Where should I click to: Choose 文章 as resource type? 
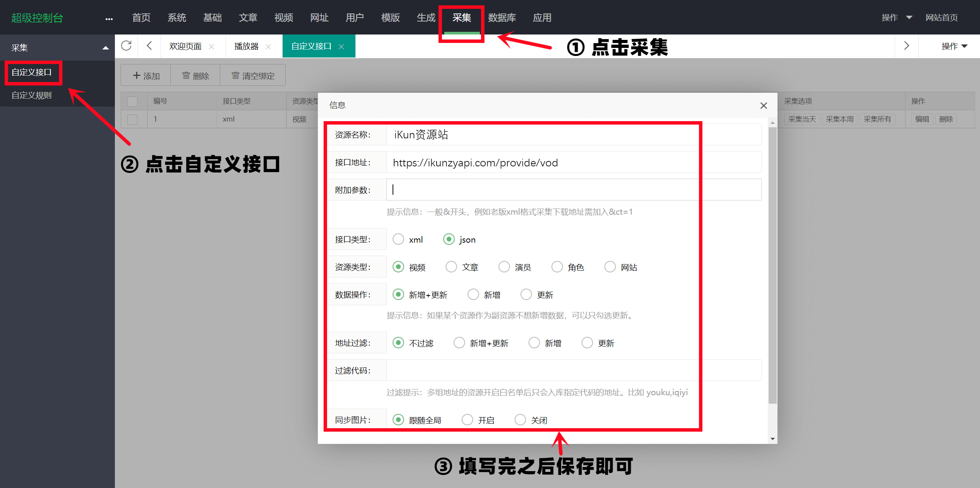451,267
